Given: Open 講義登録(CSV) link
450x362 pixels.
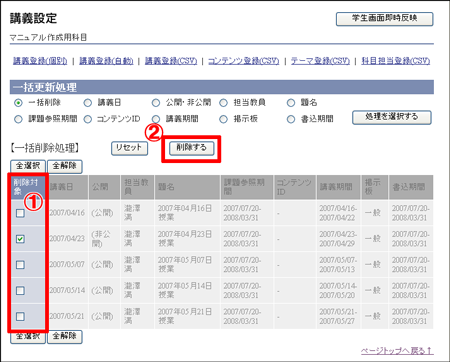Looking at the screenshot, I should click(171, 61).
